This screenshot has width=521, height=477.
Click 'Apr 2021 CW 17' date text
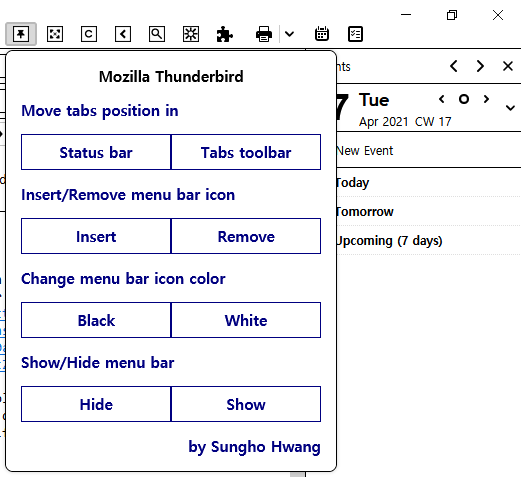(x=405, y=122)
